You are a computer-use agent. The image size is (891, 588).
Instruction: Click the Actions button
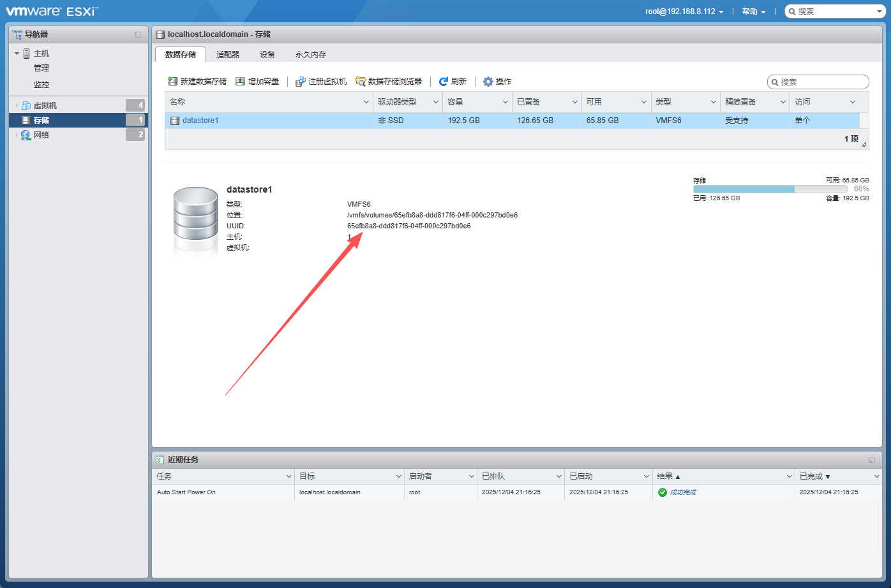497,82
